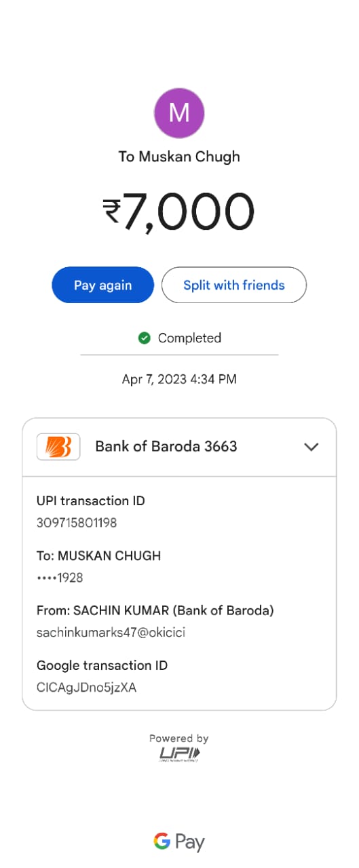Screen dimensions: 359x868
Task: Click the UPI logo at bottom
Action: click(x=179, y=753)
